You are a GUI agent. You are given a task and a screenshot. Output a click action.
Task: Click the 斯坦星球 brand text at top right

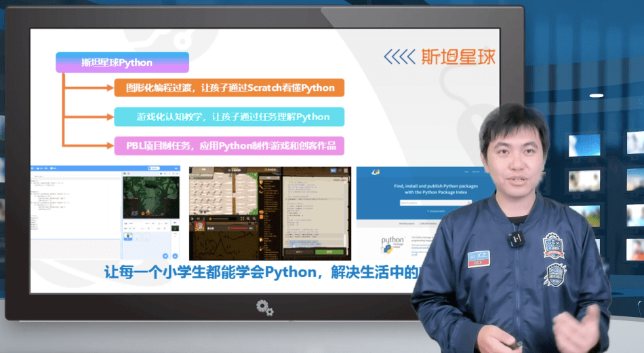(458, 56)
